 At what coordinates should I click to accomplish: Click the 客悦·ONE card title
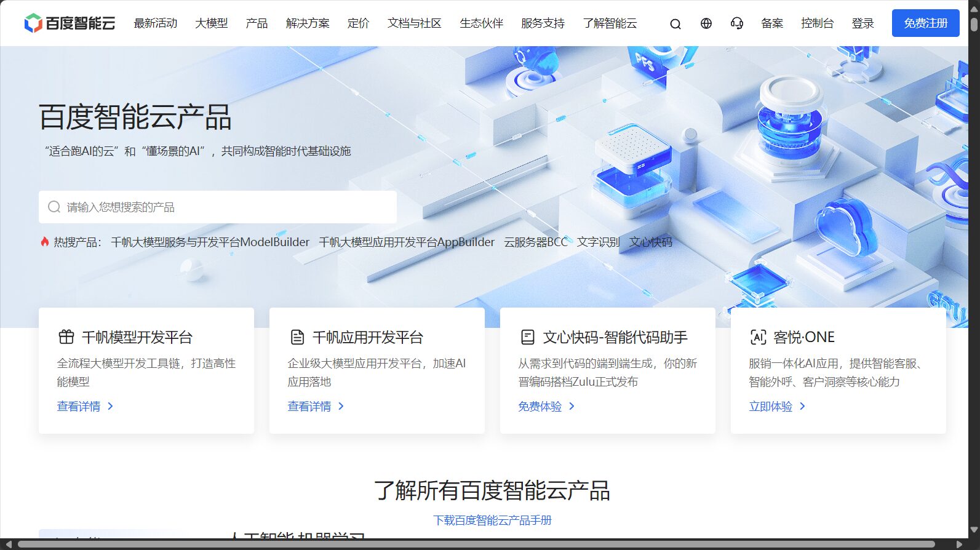(x=804, y=337)
